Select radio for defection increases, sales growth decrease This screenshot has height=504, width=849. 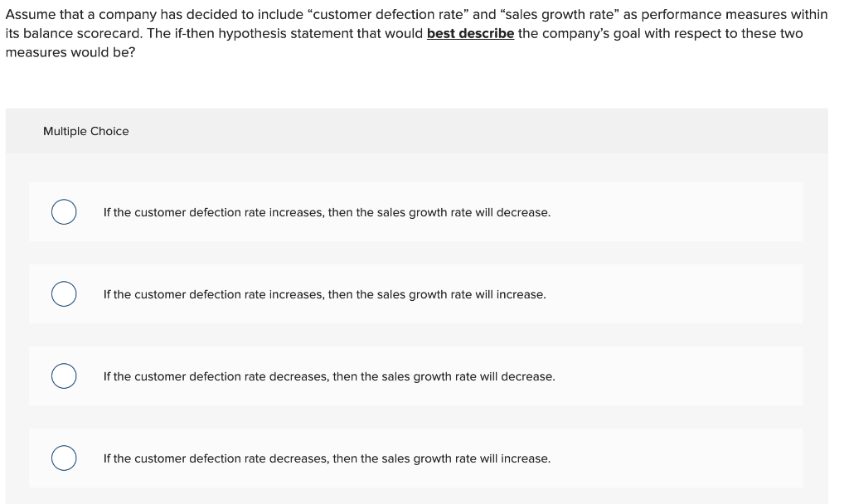coord(64,211)
